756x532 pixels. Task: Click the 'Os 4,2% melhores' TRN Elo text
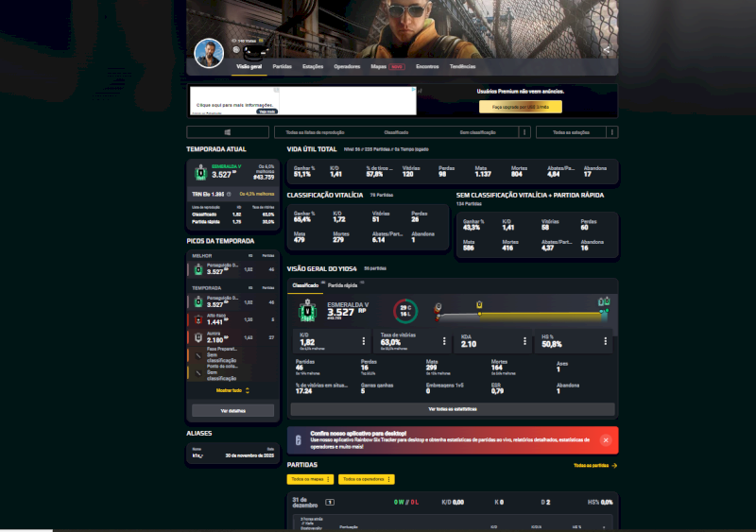257,194
